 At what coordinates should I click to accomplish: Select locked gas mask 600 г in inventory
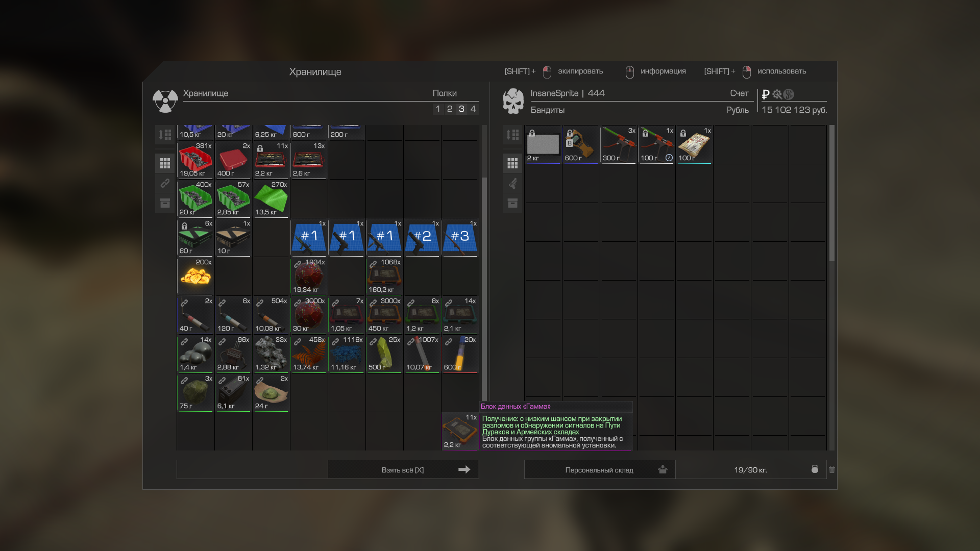[581, 144]
